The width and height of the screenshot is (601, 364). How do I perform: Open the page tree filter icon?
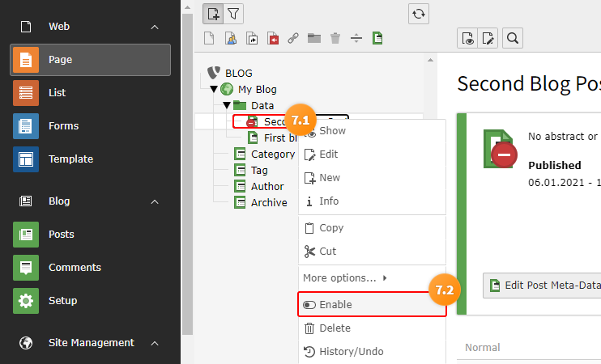coord(233,15)
